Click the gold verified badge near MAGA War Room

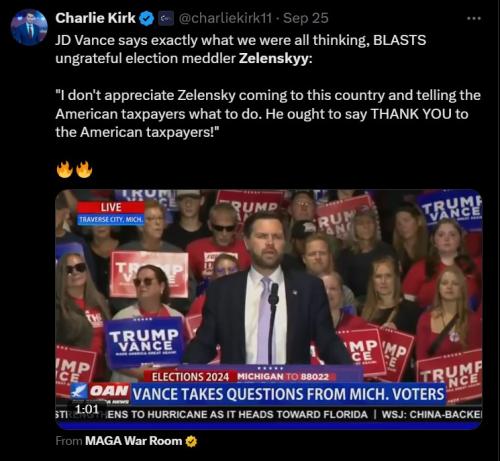[x=191, y=441]
